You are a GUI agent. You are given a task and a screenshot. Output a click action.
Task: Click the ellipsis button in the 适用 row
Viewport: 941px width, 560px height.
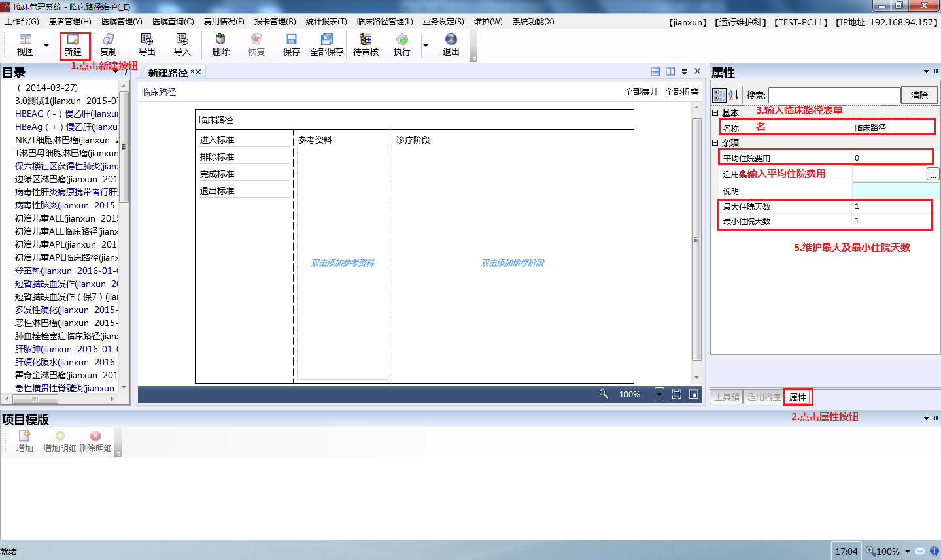[x=933, y=174]
